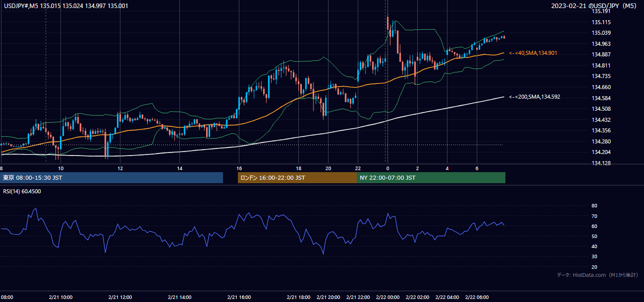Click the 2/22 06:00 time label
The height and width of the screenshot is (302, 644).
(x=477, y=297)
